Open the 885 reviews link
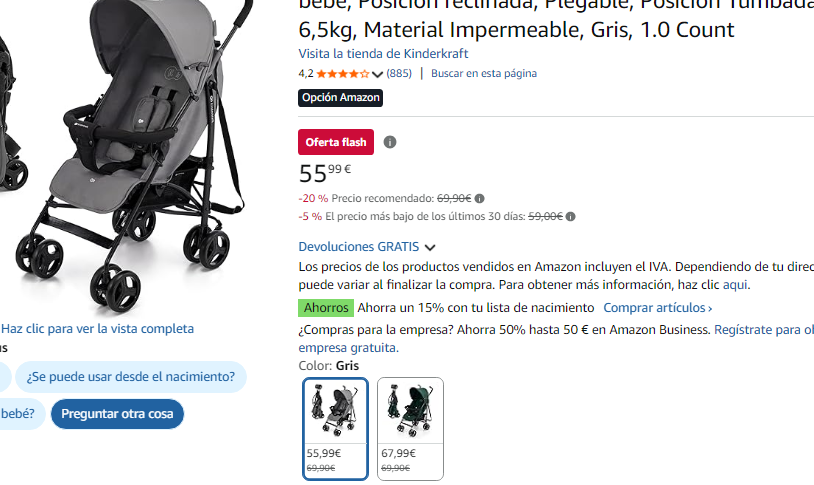The height and width of the screenshot is (485, 814). [x=399, y=73]
